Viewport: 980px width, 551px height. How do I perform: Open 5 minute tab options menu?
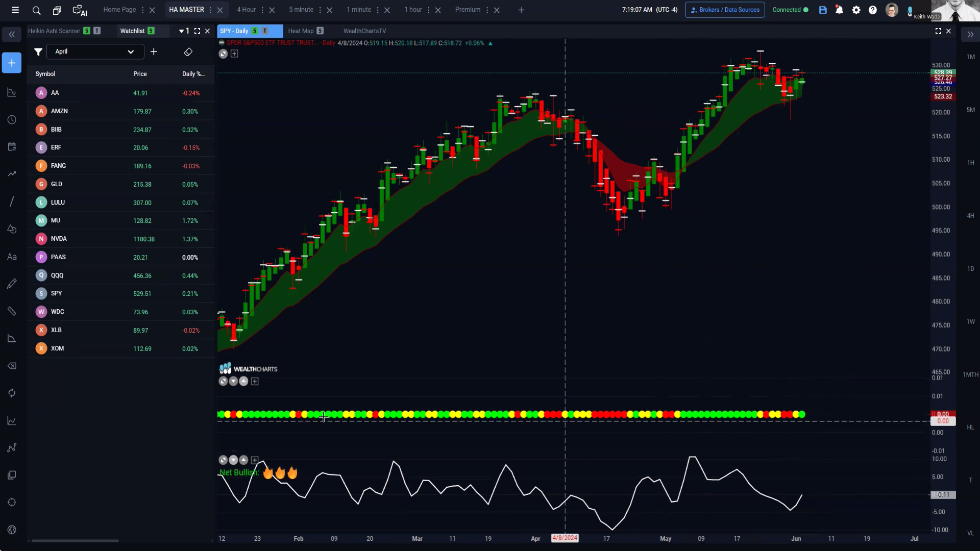point(320,10)
